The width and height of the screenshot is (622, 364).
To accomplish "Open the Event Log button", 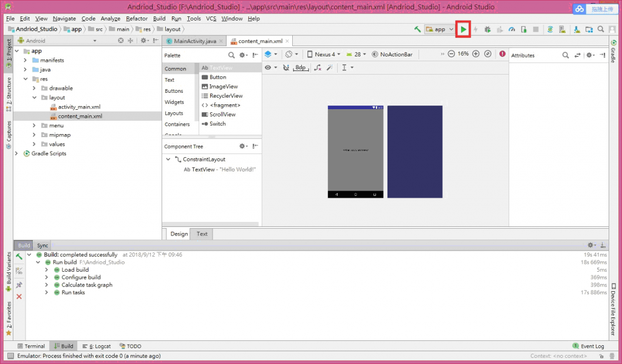I will [588, 346].
